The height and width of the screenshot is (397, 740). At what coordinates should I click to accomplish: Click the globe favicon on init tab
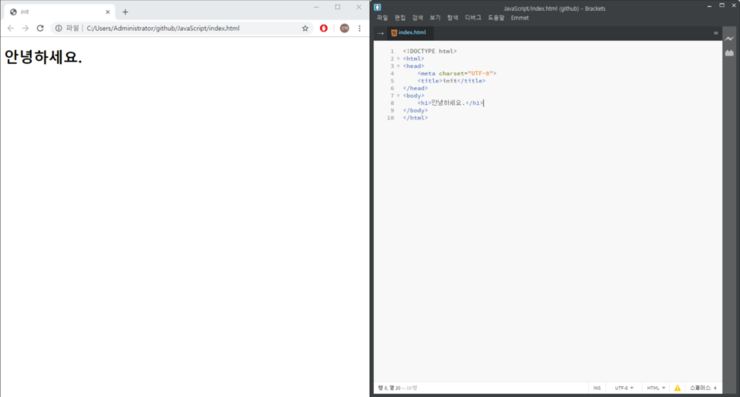(x=13, y=12)
